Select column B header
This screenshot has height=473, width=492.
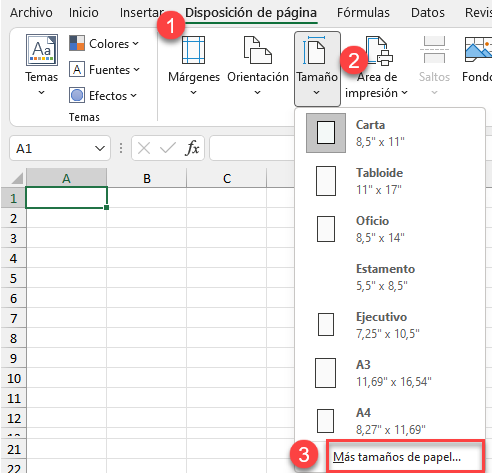tap(147, 178)
